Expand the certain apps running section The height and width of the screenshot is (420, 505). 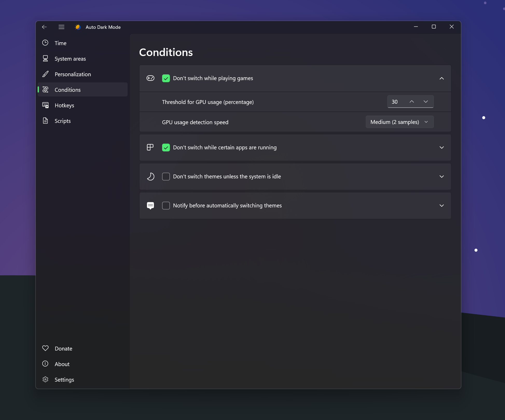point(442,148)
